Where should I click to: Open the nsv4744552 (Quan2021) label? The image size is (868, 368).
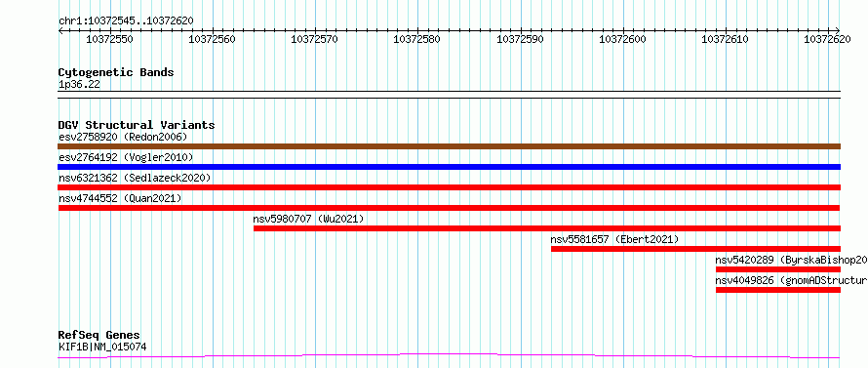pos(120,198)
